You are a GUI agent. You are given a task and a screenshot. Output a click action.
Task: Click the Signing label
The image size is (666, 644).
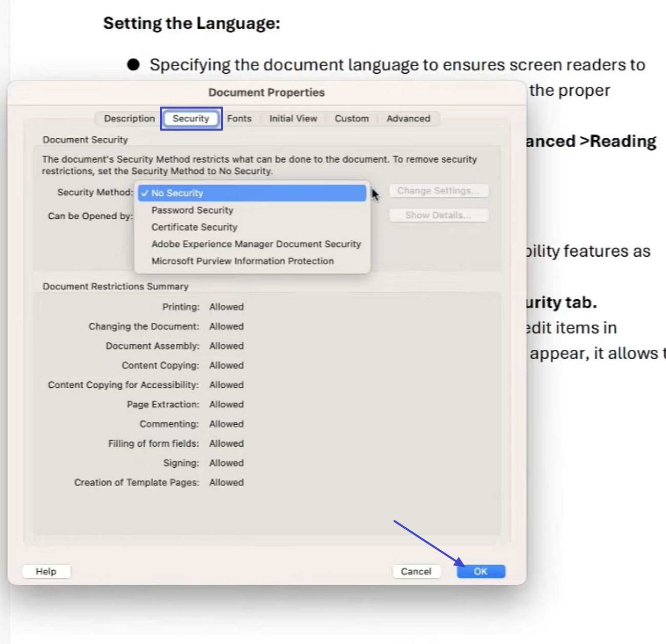[181, 463]
